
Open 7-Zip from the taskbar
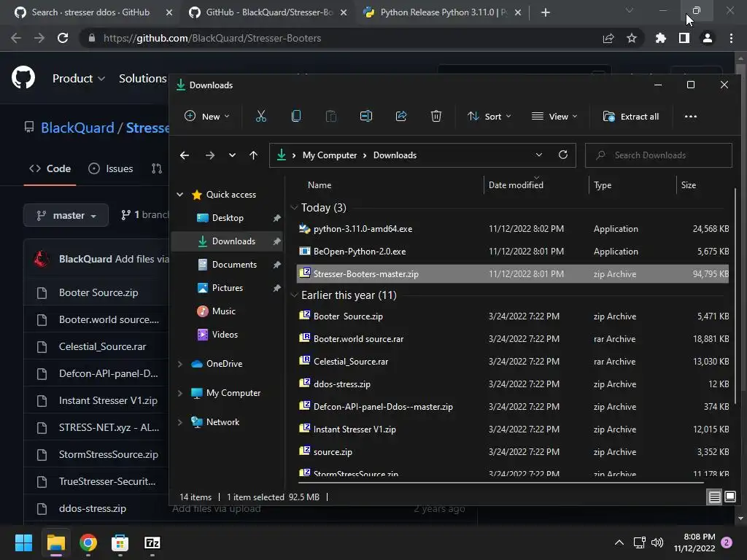152,542
